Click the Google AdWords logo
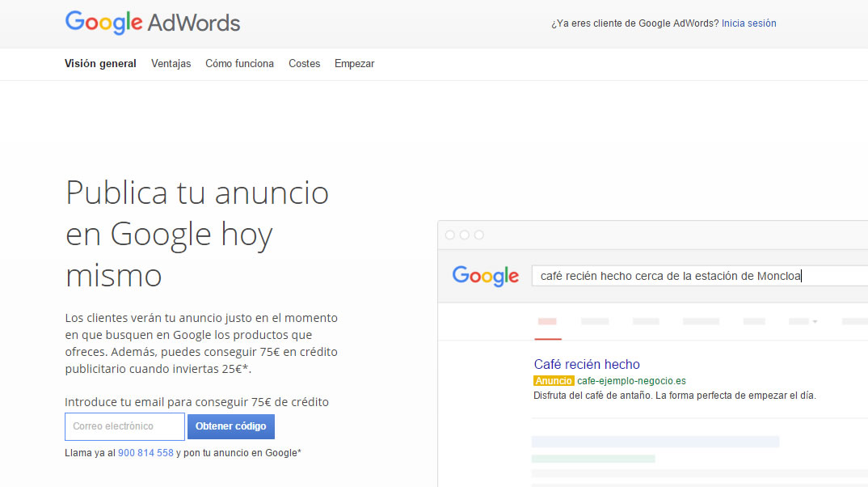The image size is (868, 487). tap(152, 23)
